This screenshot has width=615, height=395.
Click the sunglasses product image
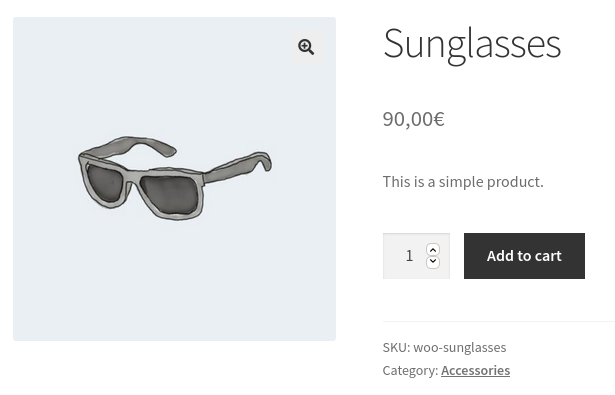(x=175, y=179)
